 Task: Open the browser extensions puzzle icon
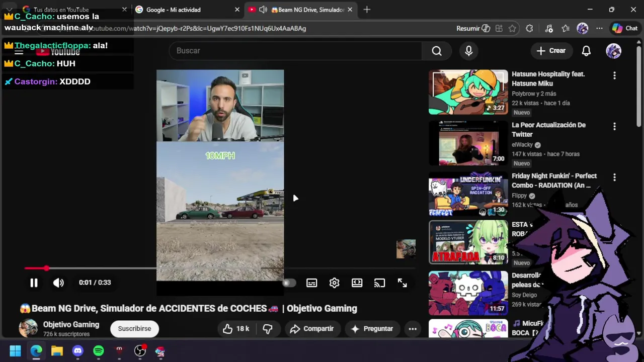coord(529,29)
